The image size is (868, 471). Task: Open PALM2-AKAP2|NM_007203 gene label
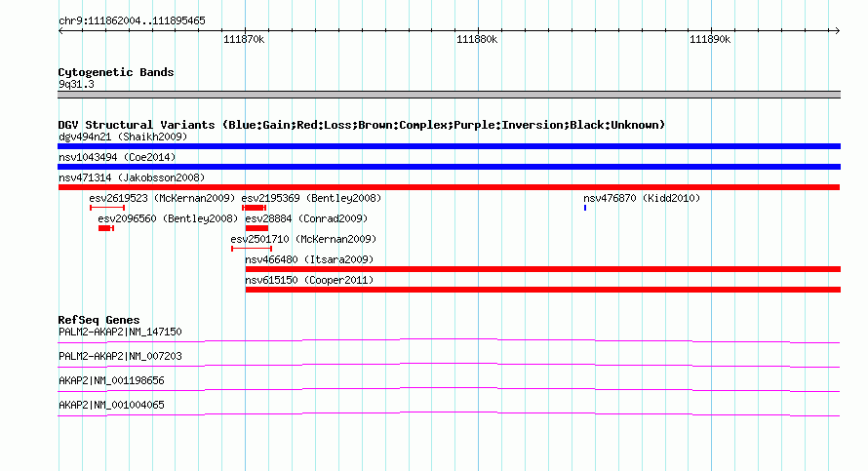click(120, 356)
